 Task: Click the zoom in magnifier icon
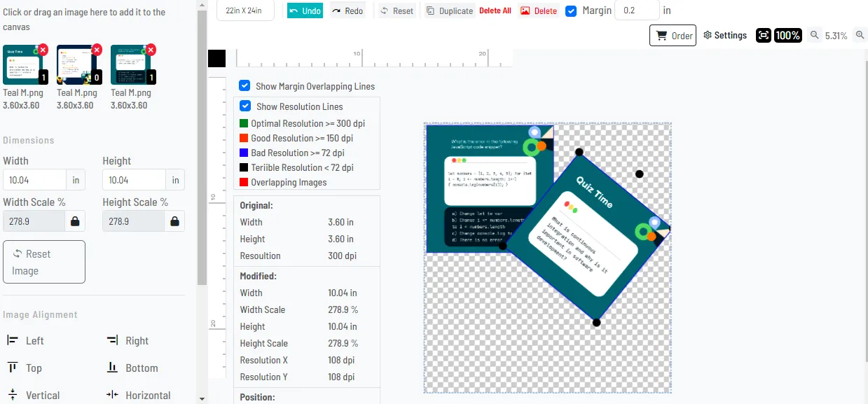point(860,36)
